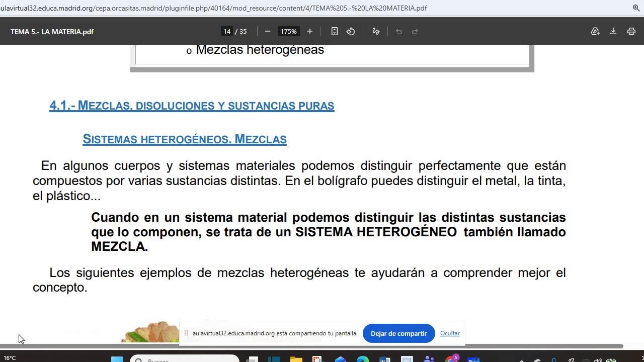Undo the last annotation
644x362 pixels.
[399, 31]
